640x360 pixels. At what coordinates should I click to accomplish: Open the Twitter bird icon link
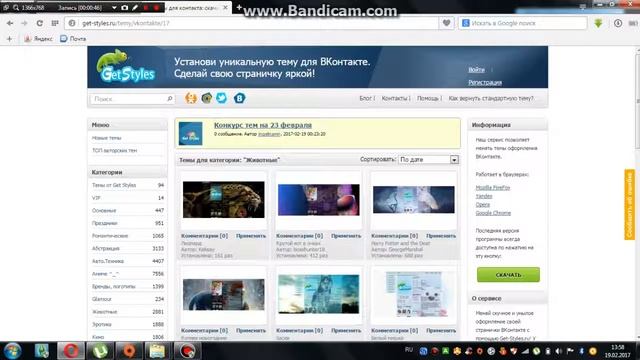[222, 98]
